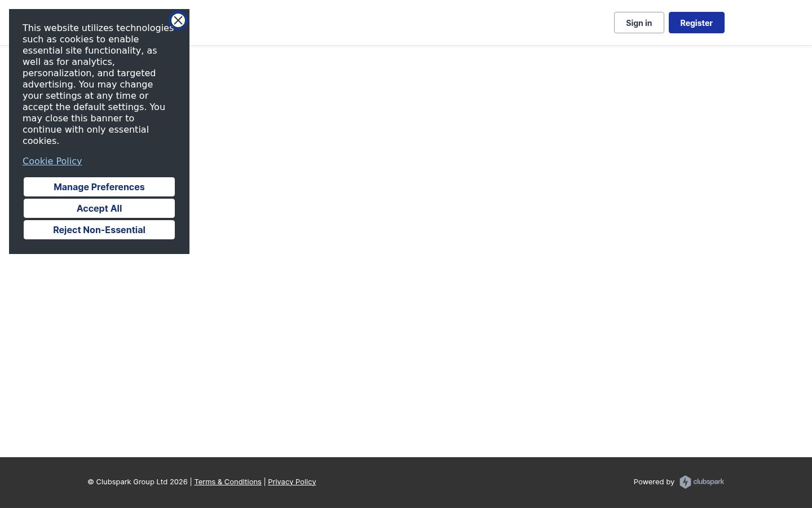Image resolution: width=812 pixels, height=508 pixels.
Task: Choose Reject Non-Essential cookies
Action: coord(99,230)
